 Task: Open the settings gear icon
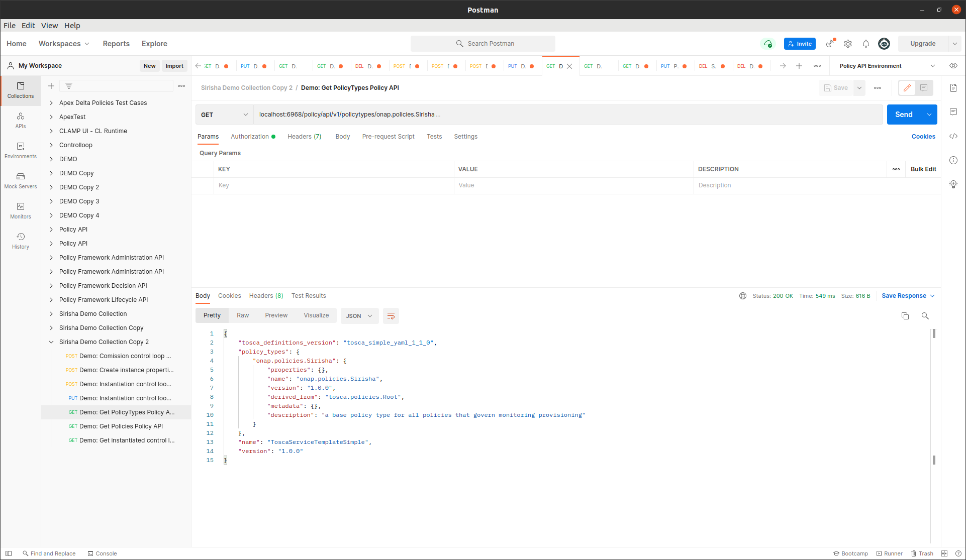(848, 44)
